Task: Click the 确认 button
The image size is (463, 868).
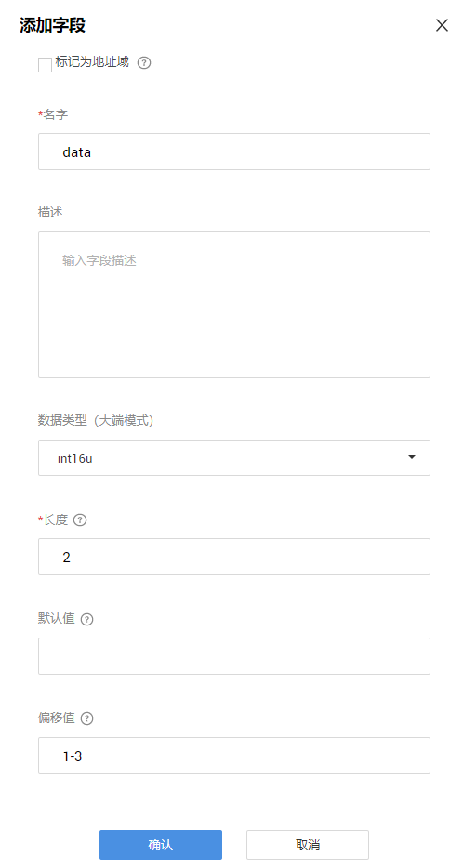Action: pos(161,845)
